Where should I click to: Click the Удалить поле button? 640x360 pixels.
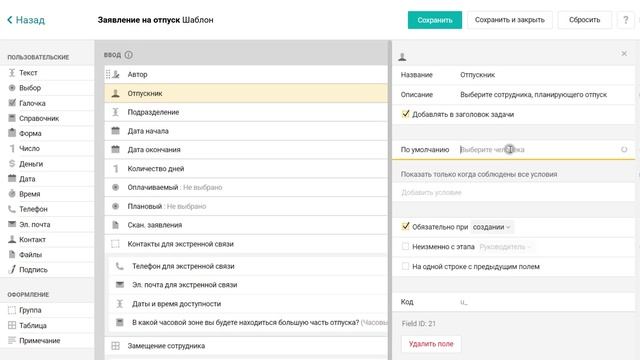pyautogui.click(x=431, y=344)
